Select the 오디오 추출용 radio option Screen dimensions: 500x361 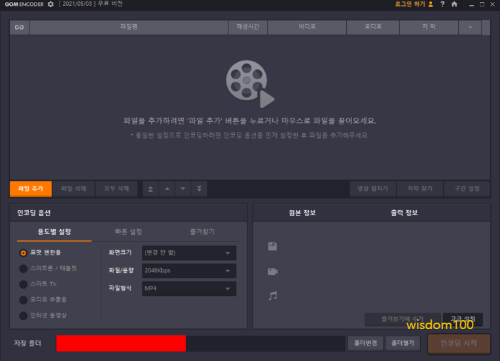[x=23, y=300]
